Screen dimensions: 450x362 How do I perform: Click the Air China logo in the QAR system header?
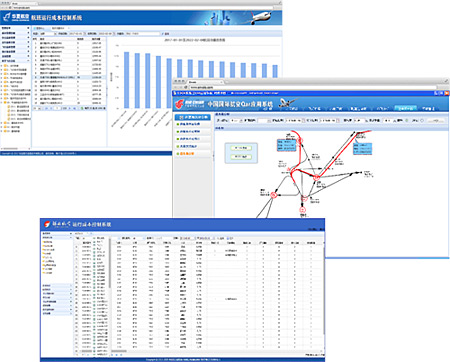(179, 103)
